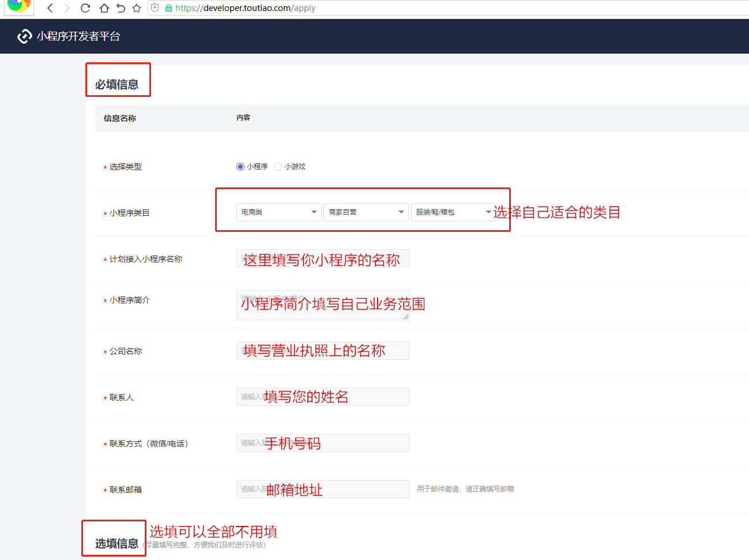Select the 小程序 radio button
Image resolution: width=749 pixels, height=560 pixels.
point(240,167)
